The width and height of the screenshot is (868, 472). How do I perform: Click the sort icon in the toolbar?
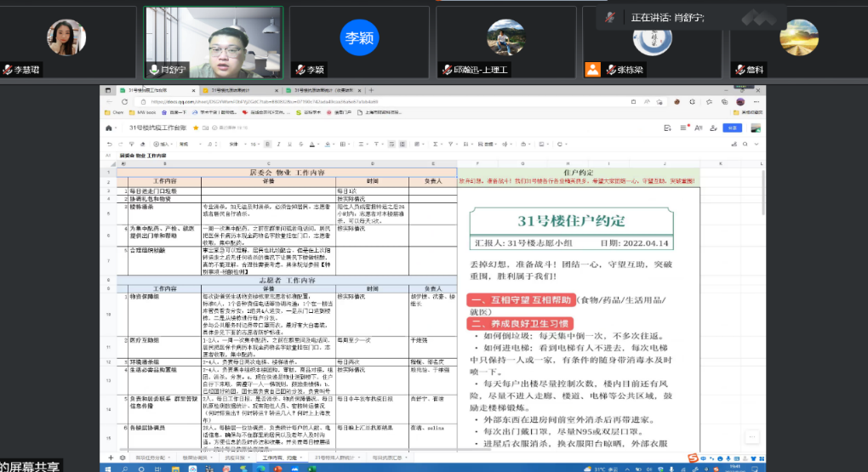coord(466,145)
